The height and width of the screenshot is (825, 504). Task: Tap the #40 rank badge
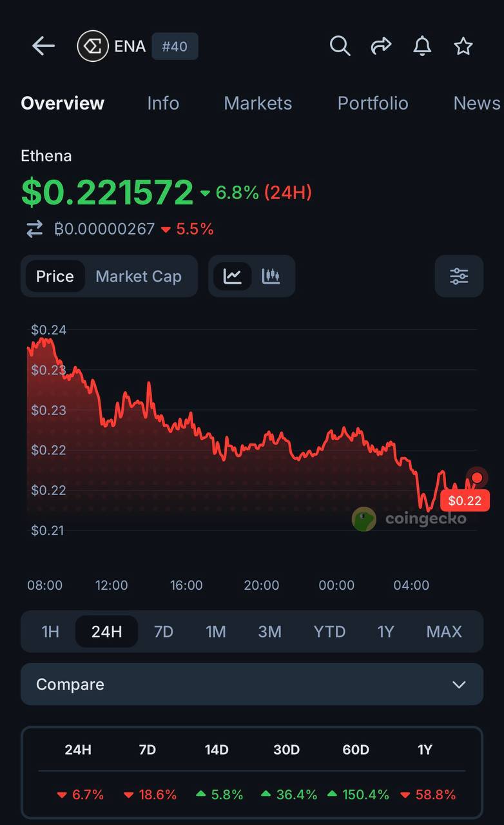point(175,46)
